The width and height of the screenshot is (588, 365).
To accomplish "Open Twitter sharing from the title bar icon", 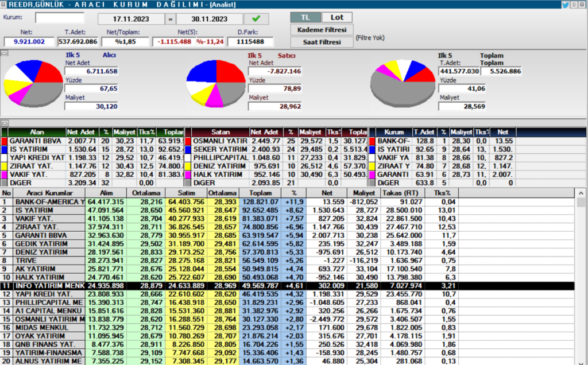I will click(566, 4).
